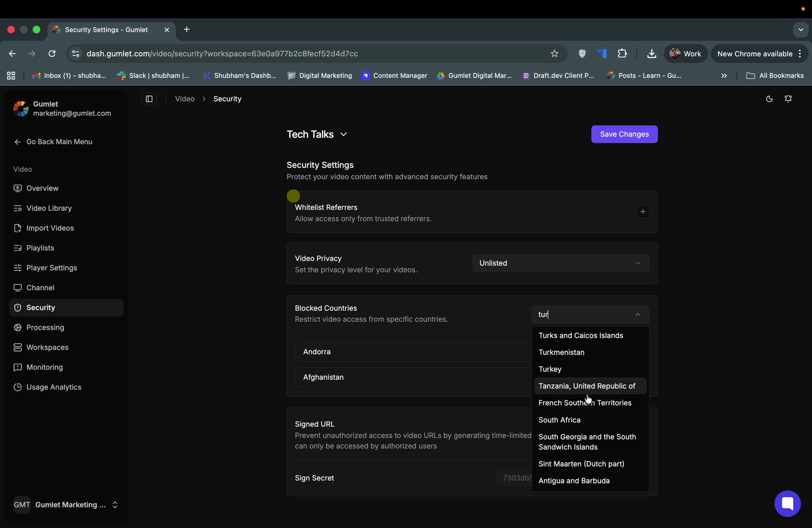Toggle the sidebar collapse icon
Viewport: 812px width, 528px height.
coord(149,99)
